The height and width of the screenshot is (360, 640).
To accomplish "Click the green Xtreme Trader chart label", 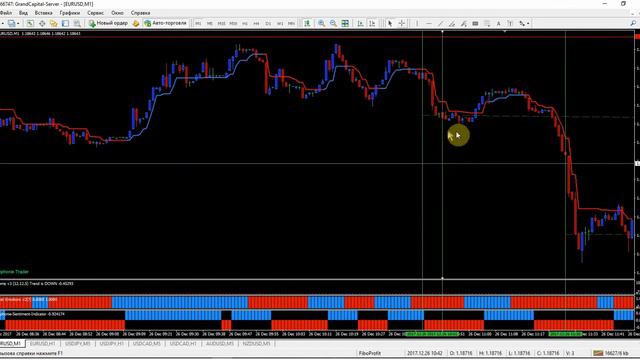I will click(14, 271).
